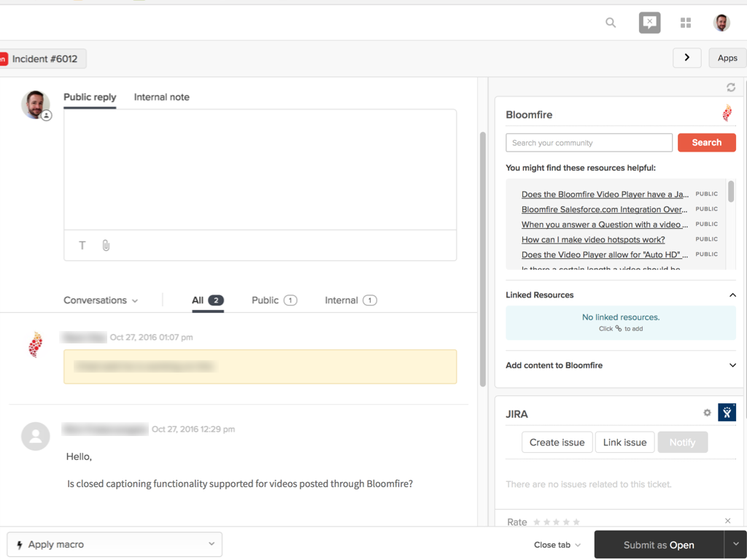This screenshot has width=747, height=560.
Task: Open the Apply macro dropdown
Action: click(115, 545)
